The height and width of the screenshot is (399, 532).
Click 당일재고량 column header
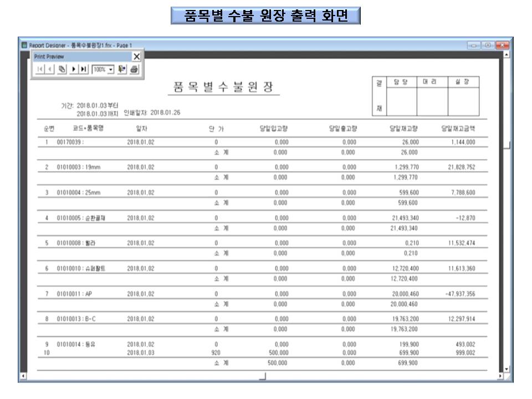pos(403,129)
